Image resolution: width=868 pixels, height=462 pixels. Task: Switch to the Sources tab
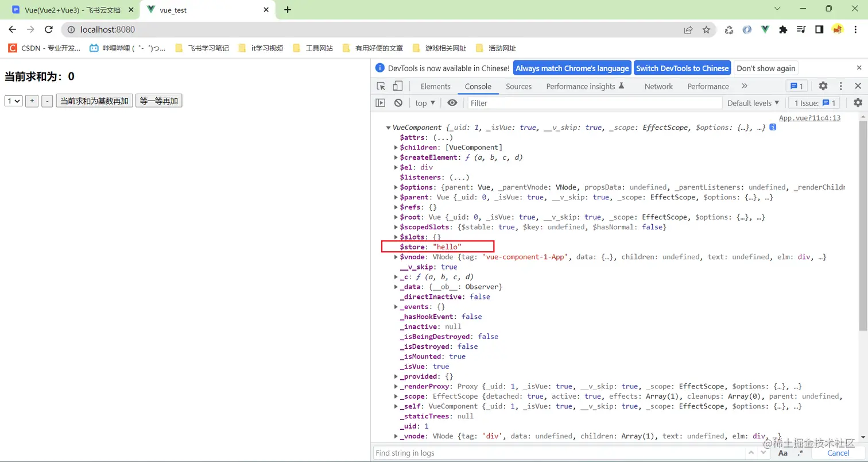[518, 86]
